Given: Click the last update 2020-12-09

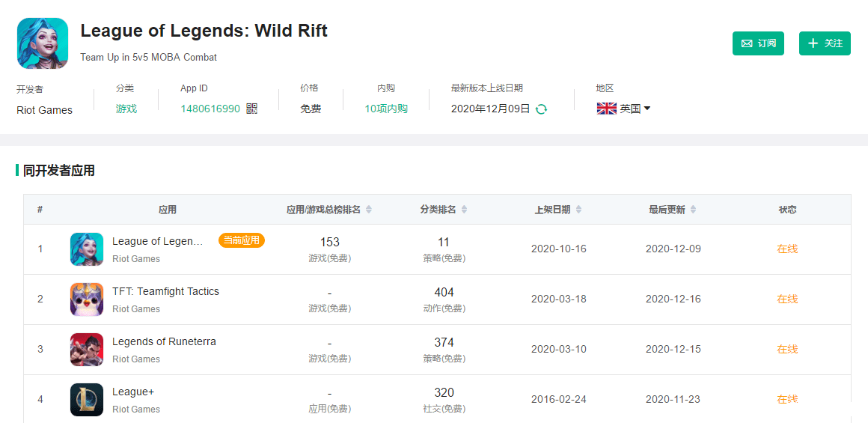Looking at the screenshot, I should coord(673,249).
